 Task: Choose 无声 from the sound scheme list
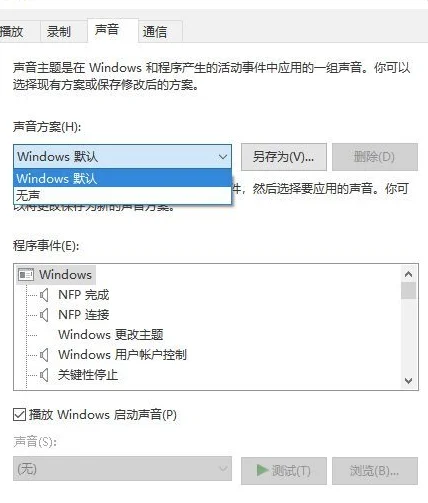tap(122, 195)
